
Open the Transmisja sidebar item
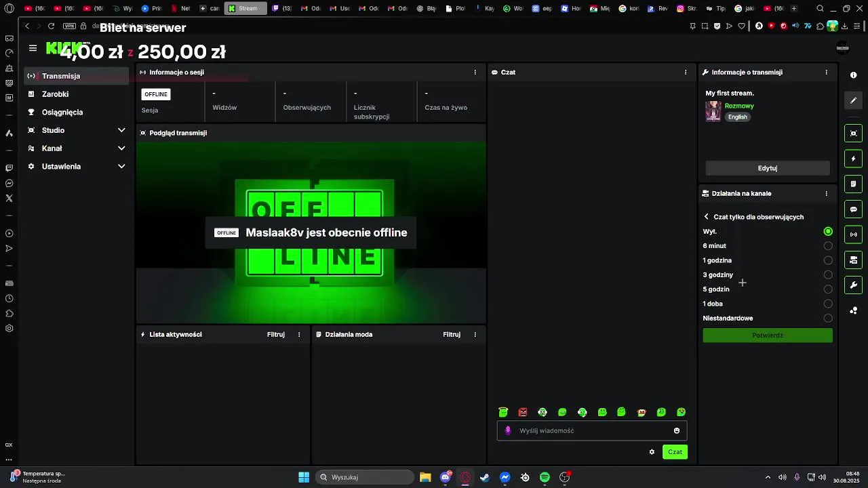(x=76, y=76)
